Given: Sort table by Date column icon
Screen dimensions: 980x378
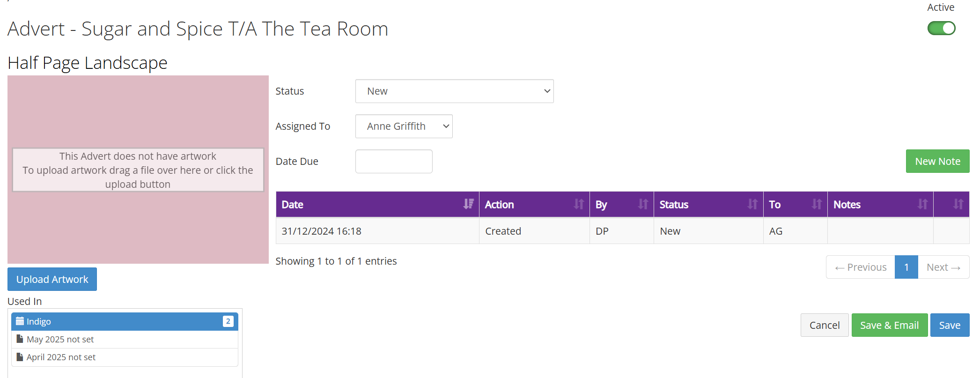Looking at the screenshot, I should click(468, 204).
